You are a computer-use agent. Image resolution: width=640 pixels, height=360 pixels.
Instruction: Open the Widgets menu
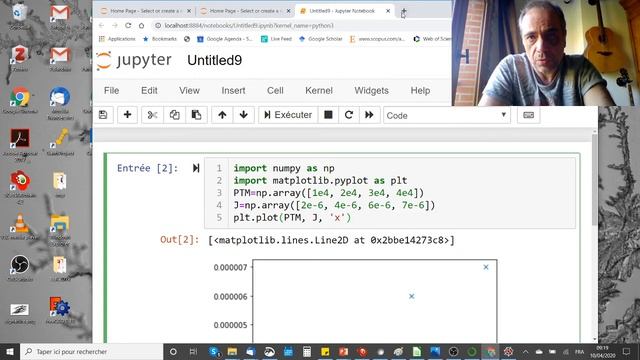[371, 91]
